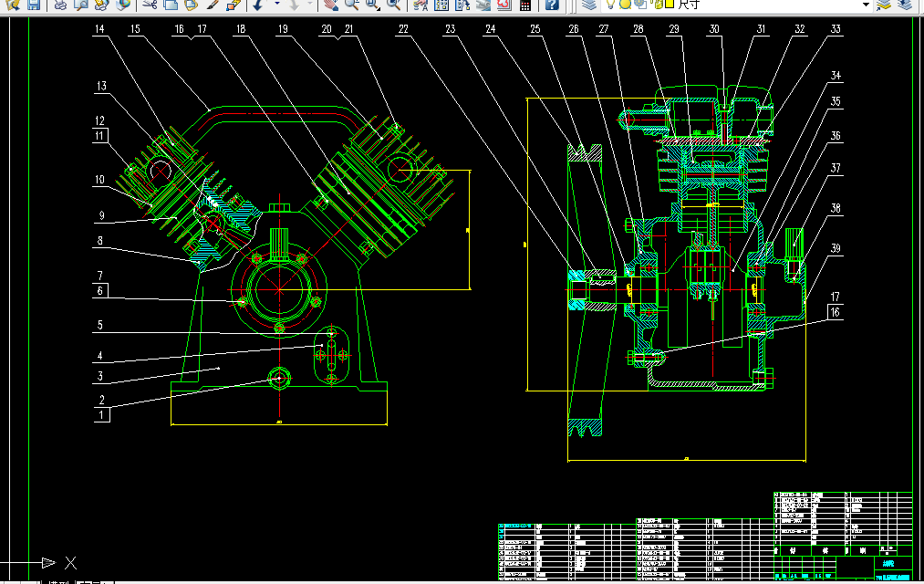Select the Pan hand tool
Screen dimensions: 924x584
[331, 5]
